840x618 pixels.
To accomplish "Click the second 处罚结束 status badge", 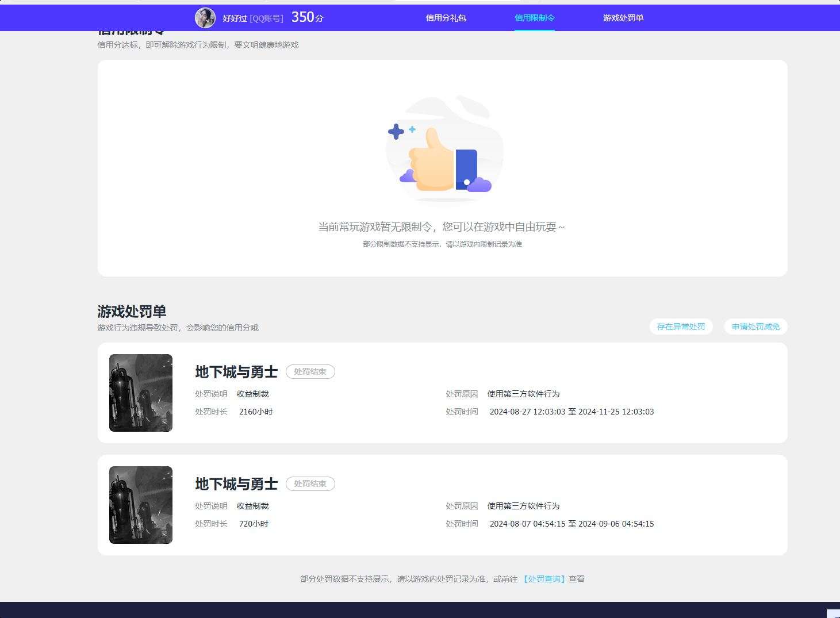I will click(x=310, y=483).
